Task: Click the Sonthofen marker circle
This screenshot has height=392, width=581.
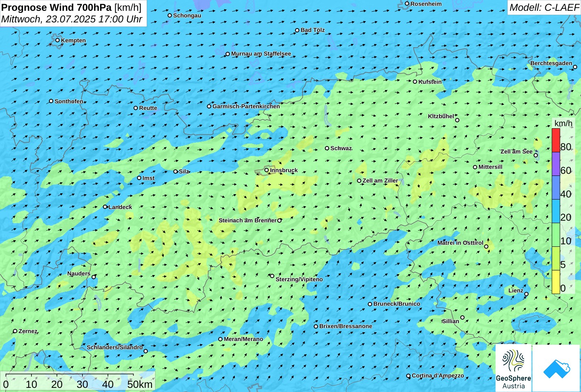Action: (x=51, y=101)
